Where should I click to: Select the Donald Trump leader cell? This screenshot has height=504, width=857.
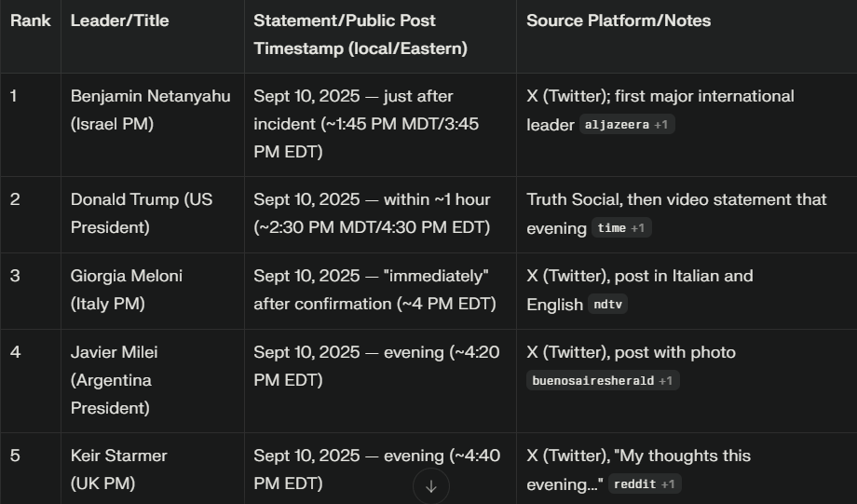pos(142,213)
